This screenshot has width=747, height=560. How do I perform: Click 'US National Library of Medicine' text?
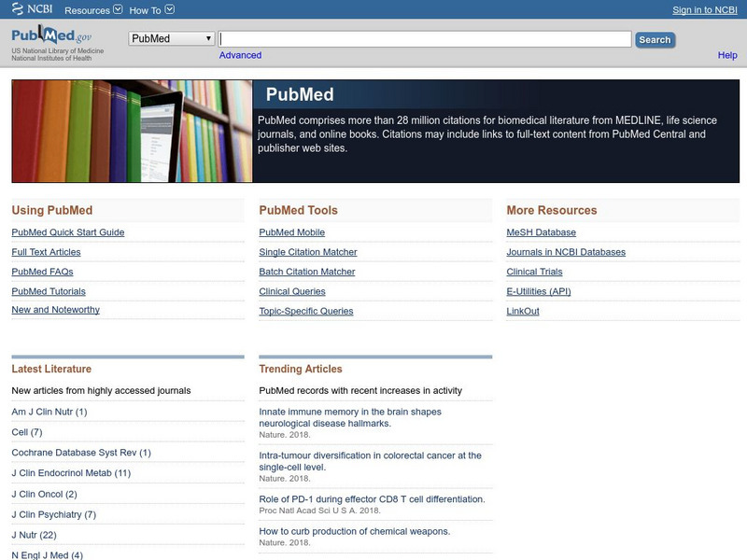(x=58, y=51)
